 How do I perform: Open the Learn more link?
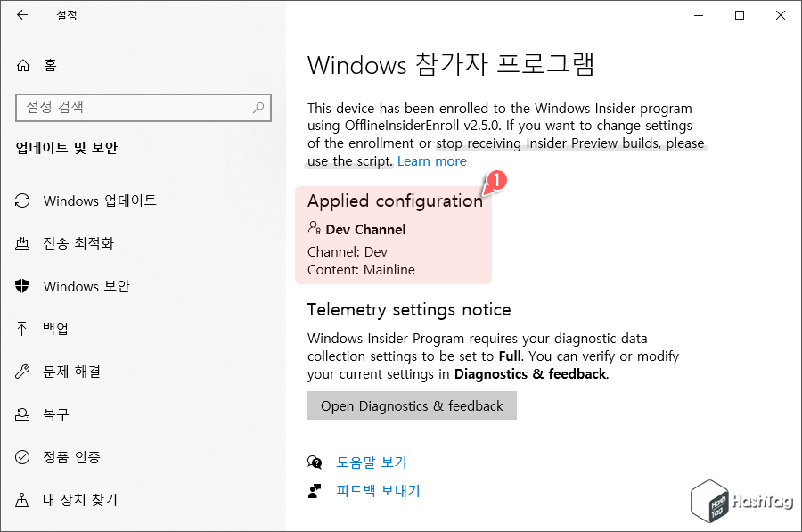click(x=432, y=160)
